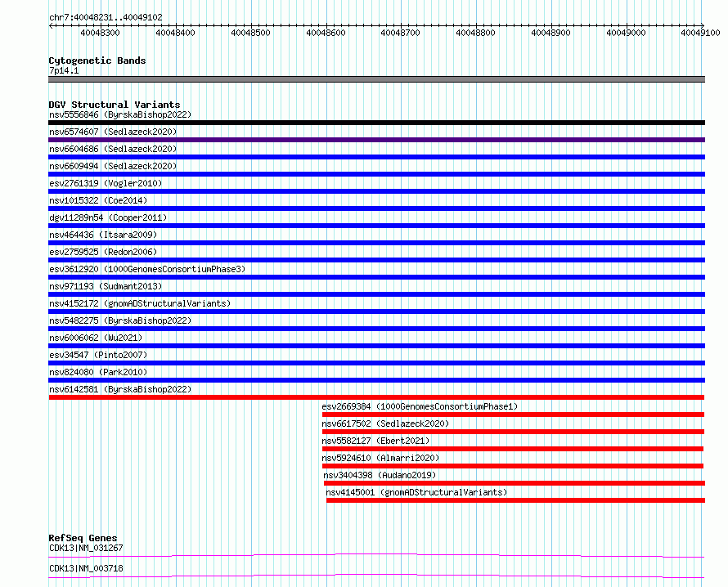Click the 40048500 ruler tick label
The height and width of the screenshot is (587, 728).
tap(251, 33)
